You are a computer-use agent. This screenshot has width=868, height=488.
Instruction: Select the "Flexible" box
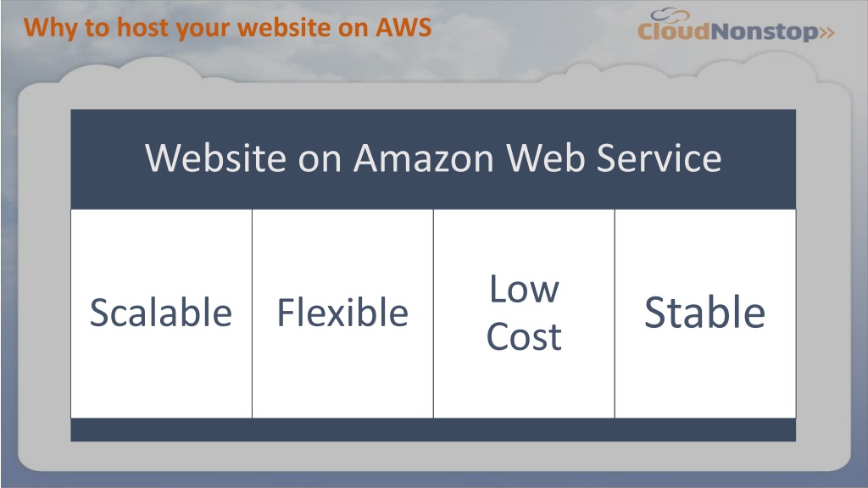coord(342,313)
